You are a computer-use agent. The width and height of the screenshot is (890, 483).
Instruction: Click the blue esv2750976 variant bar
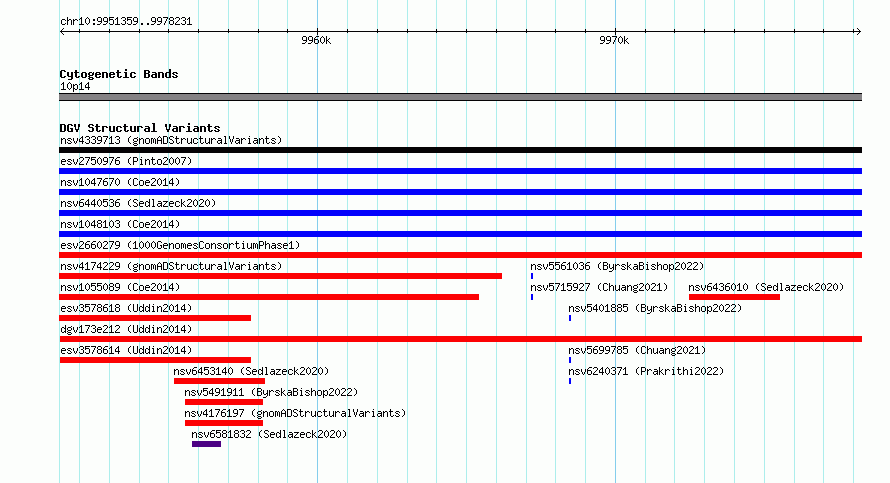click(x=460, y=171)
